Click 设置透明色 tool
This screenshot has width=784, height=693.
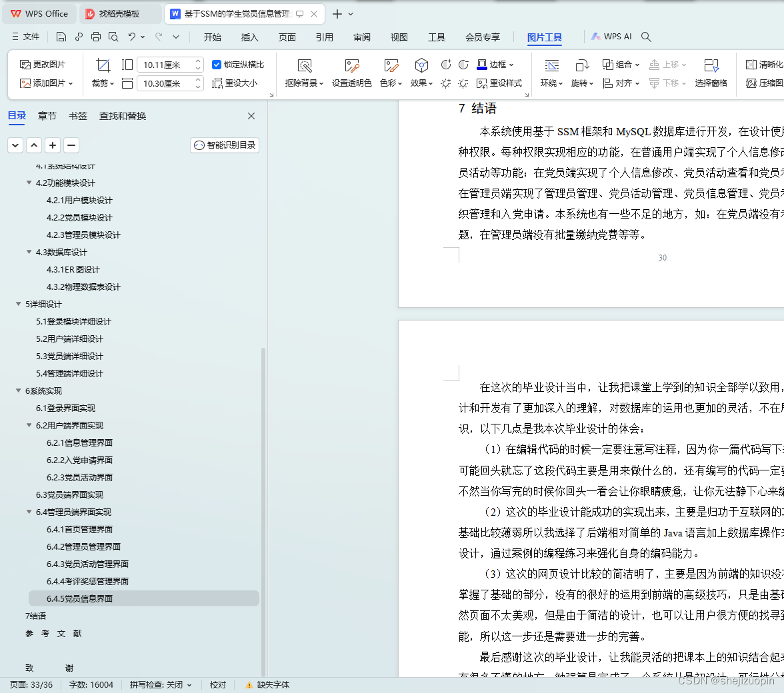351,73
